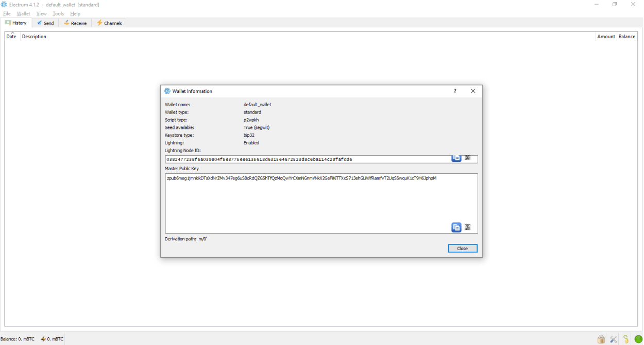Open the File menu
This screenshot has height=345, width=644.
[x=7, y=14]
